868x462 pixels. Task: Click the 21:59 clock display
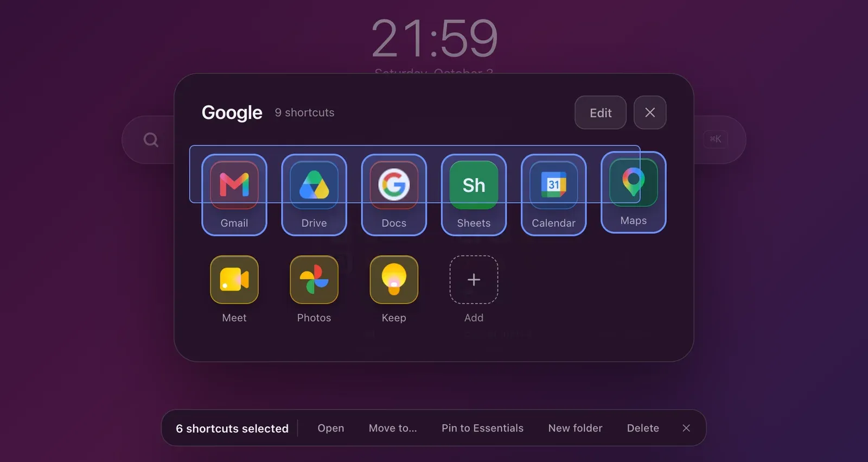point(435,38)
